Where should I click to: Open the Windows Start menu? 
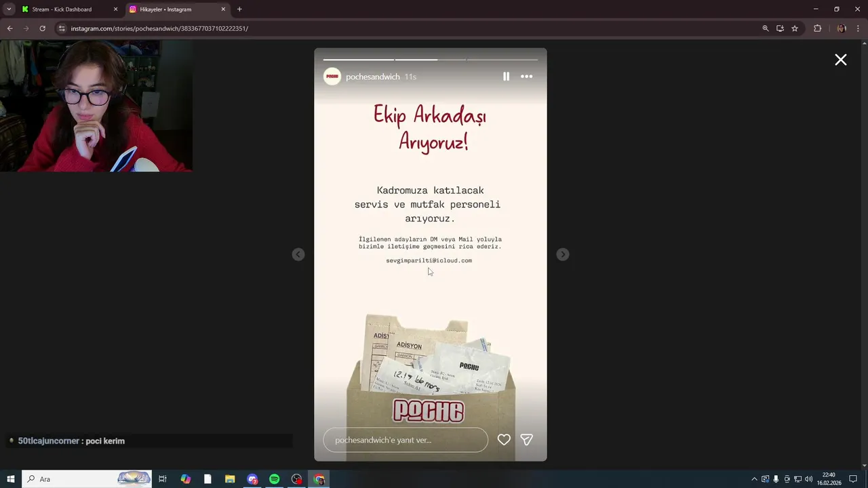click(x=11, y=479)
